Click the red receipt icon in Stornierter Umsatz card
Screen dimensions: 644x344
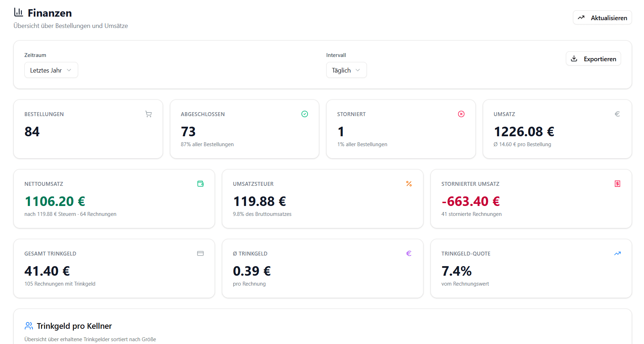617,184
